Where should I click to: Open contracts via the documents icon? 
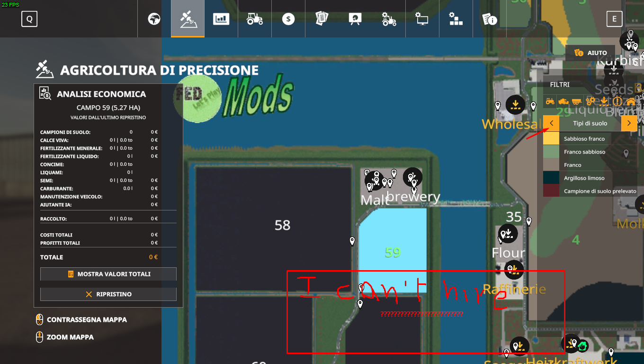coord(322,19)
